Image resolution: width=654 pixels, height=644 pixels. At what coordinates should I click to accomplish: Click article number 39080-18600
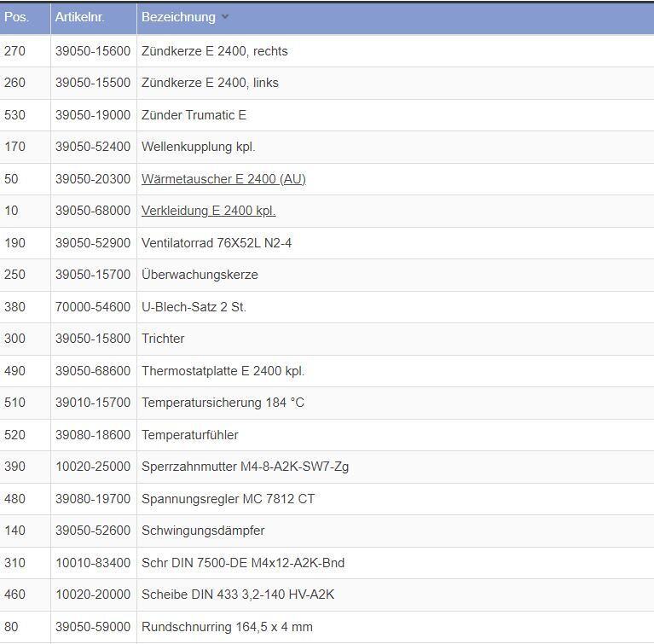pyautogui.click(x=93, y=435)
